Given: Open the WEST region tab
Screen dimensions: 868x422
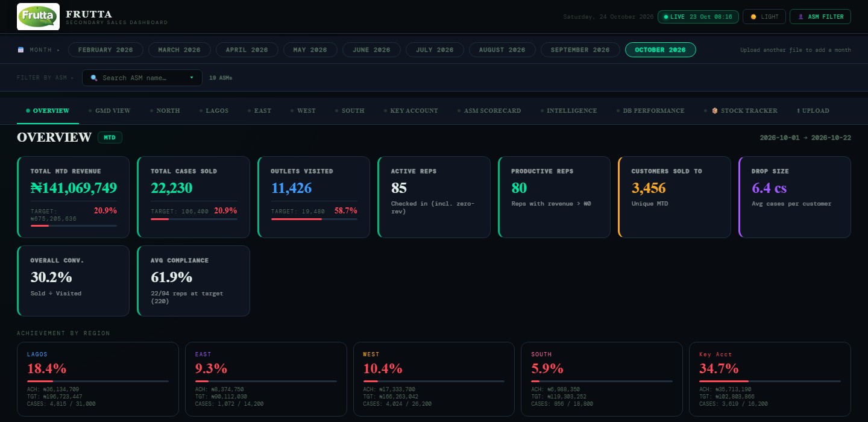Looking at the screenshot, I should tap(303, 111).
